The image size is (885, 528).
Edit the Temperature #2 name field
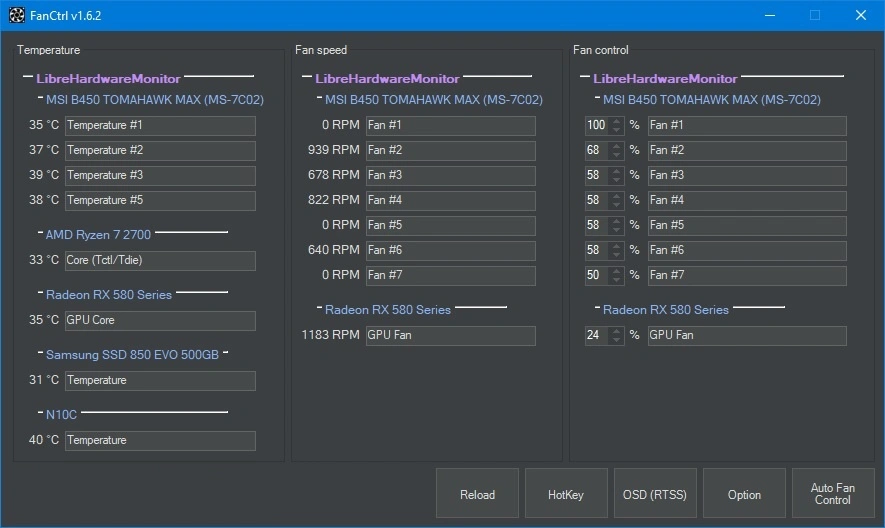[x=160, y=150]
